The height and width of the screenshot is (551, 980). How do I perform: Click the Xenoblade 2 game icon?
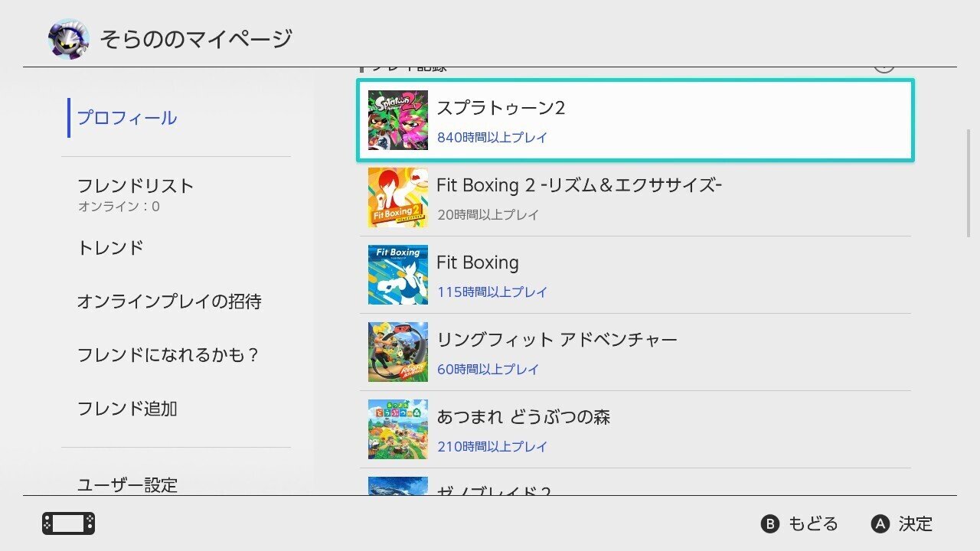(x=397, y=491)
